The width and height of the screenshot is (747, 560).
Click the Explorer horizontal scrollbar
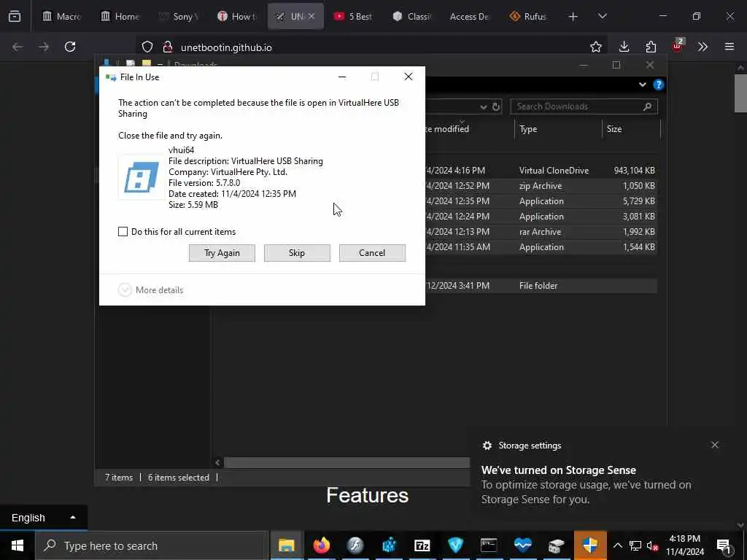[x=347, y=462]
